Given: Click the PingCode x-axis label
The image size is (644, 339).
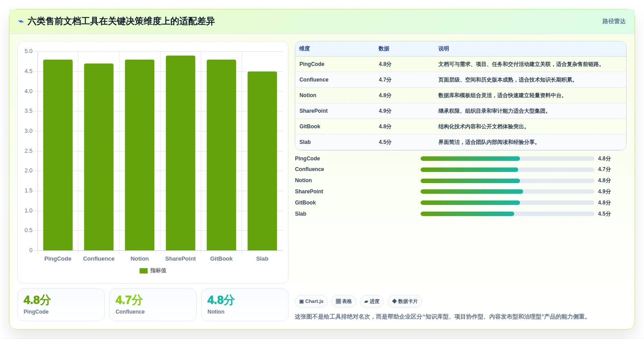Looking at the screenshot, I should click(58, 259).
